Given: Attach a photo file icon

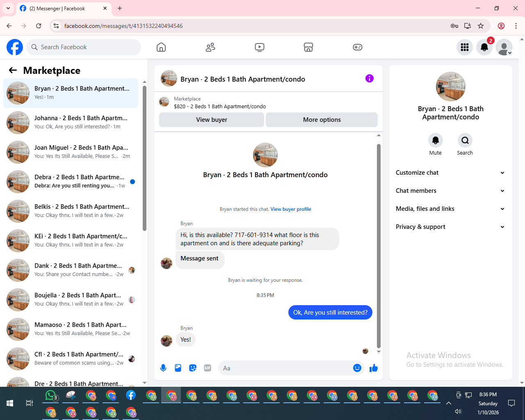Looking at the screenshot, I should tap(178, 368).
